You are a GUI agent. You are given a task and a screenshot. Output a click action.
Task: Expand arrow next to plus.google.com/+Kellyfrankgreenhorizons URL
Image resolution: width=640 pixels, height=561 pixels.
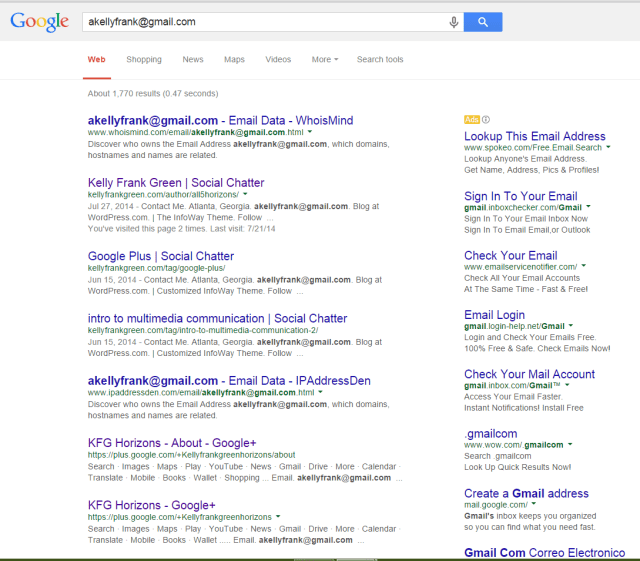pyautogui.click(x=278, y=516)
